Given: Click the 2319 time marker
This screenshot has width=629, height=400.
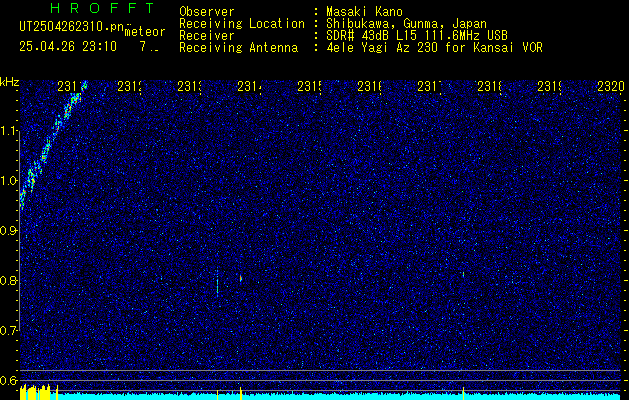Looking at the screenshot, I should pos(550,87).
